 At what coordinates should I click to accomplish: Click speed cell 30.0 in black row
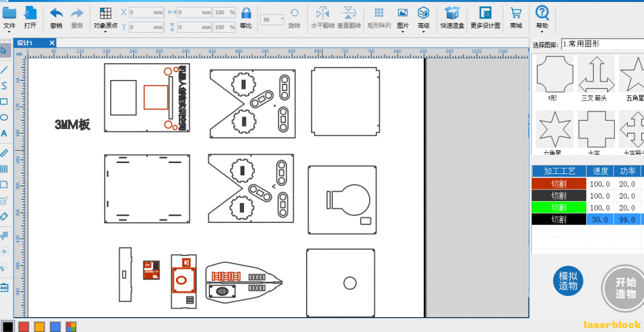click(x=600, y=219)
